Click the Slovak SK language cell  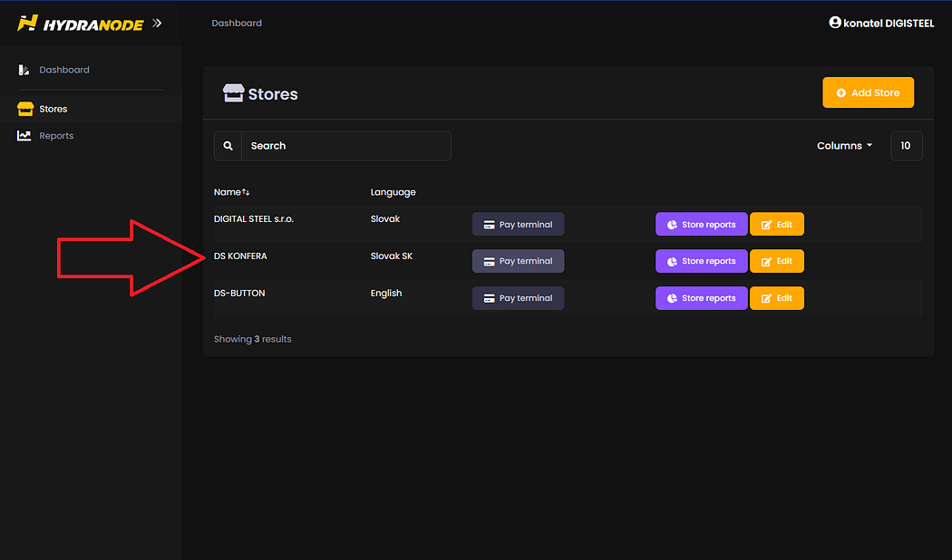(392, 256)
